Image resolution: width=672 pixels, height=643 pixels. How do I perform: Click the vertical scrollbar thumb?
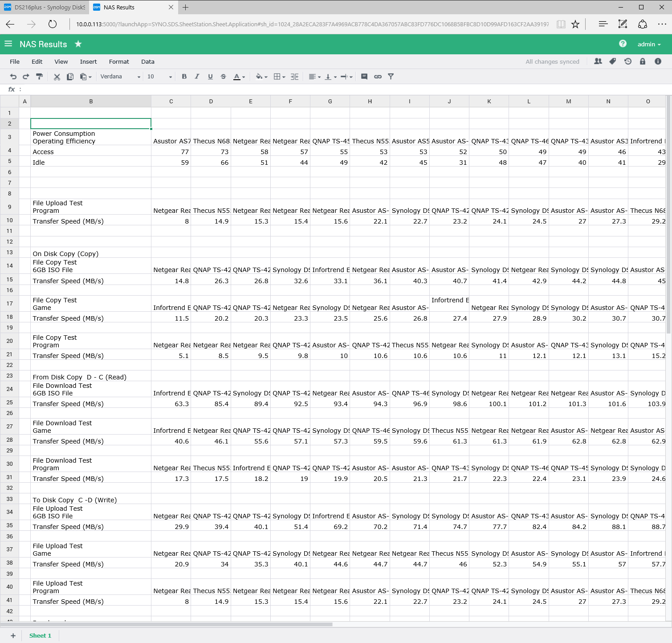click(669, 215)
